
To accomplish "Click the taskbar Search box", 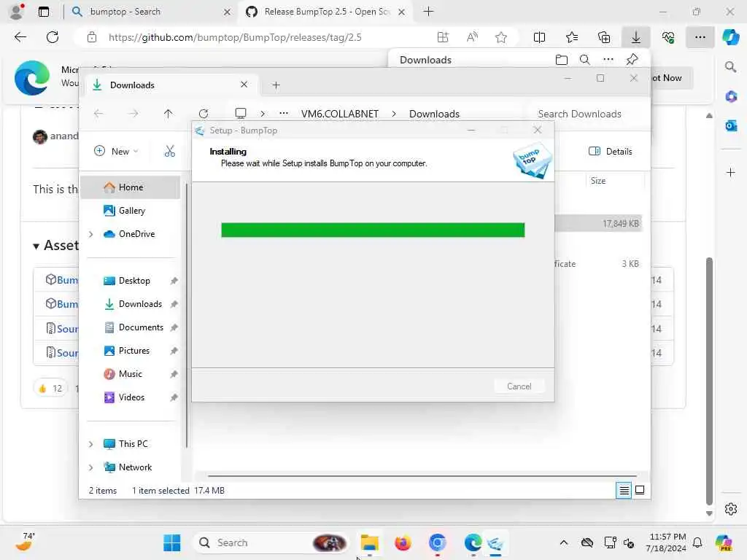I will (271, 542).
